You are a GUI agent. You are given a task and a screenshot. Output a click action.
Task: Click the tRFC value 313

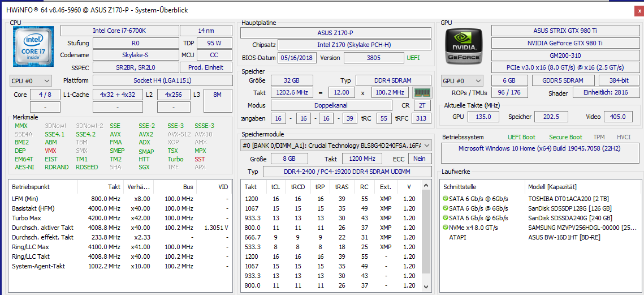pyautogui.click(x=421, y=118)
